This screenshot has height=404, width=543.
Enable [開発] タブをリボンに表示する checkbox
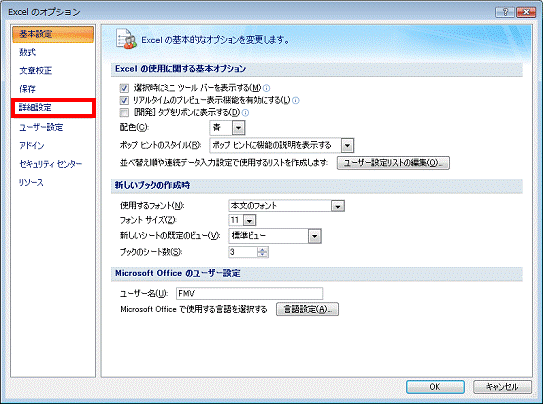(124, 113)
